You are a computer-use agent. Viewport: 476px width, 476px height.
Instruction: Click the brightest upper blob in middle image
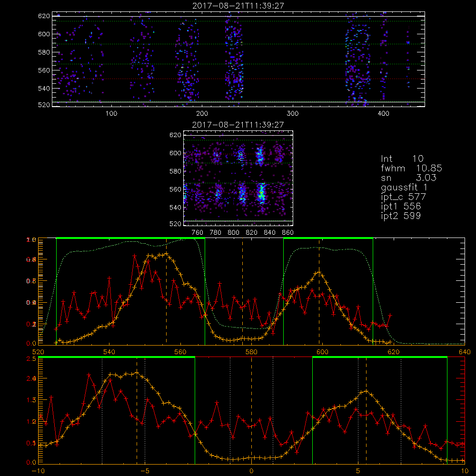tap(260, 156)
